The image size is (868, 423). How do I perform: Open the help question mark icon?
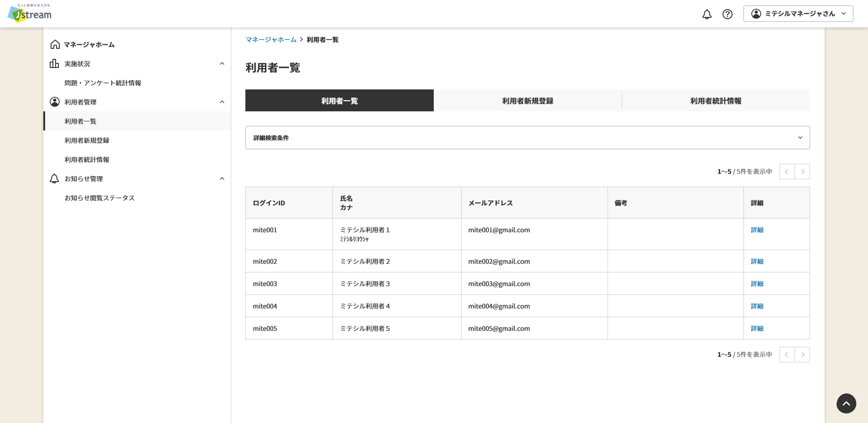[728, 14]
